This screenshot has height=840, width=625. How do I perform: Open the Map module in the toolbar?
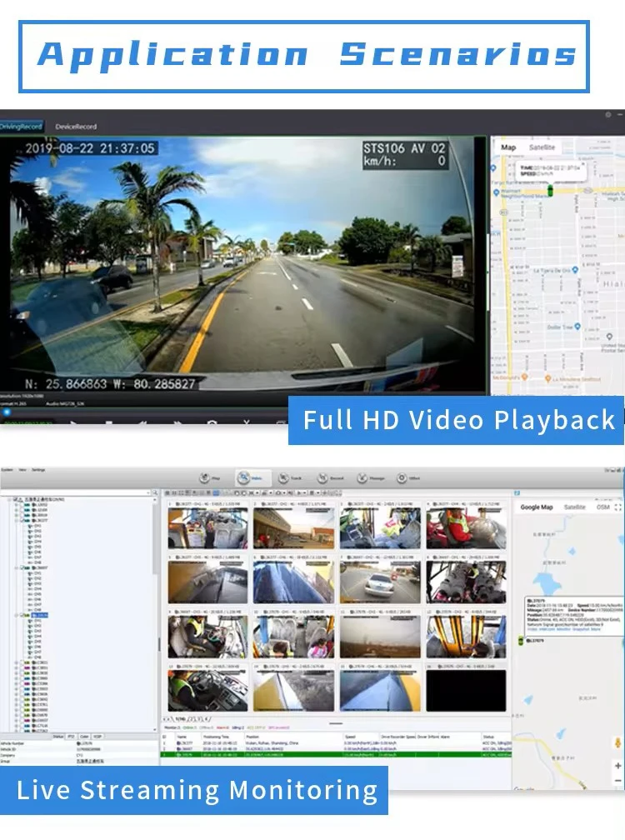(x=204, y=478)
